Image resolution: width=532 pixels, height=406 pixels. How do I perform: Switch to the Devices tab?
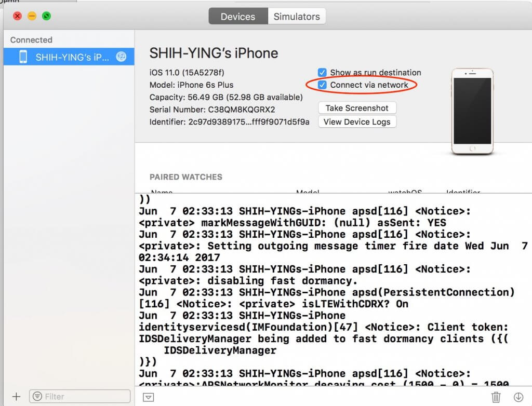(238, 16)
